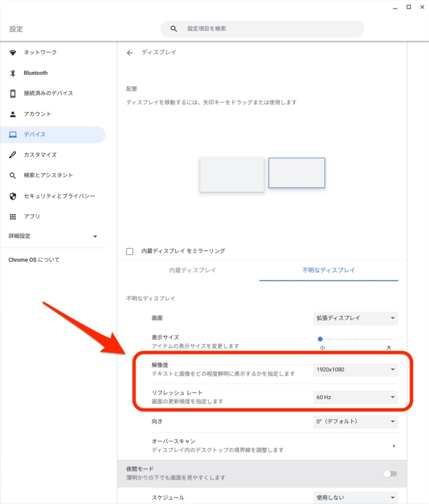This screenshot has height=504, width=429.
Task: Switch to the 内蔵ディスプレイ tab
Action: 192,270
